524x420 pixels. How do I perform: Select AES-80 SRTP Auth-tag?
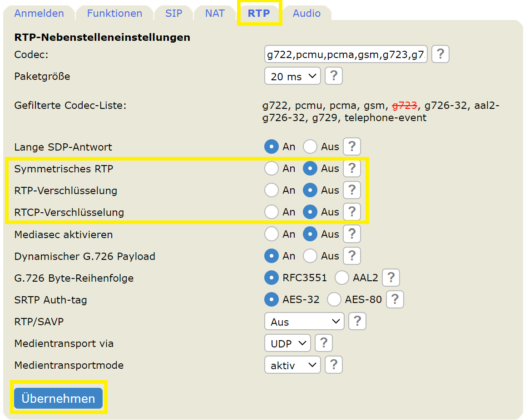point(334,299)
